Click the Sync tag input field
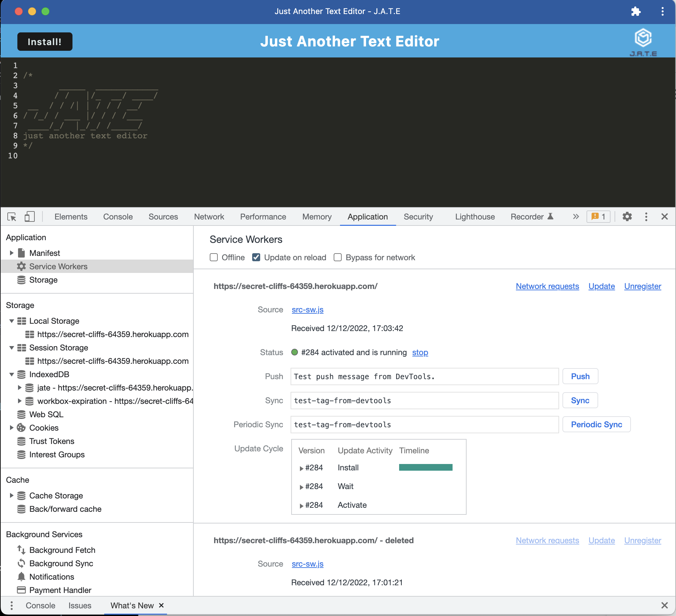The height and width of the screenshot is (616, 676). (424, 401)
